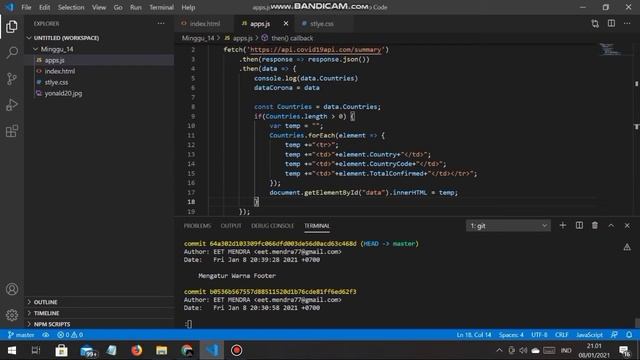
Task: Open the Terminal menu
Action: pyautogui.click(x=161, y=7)
